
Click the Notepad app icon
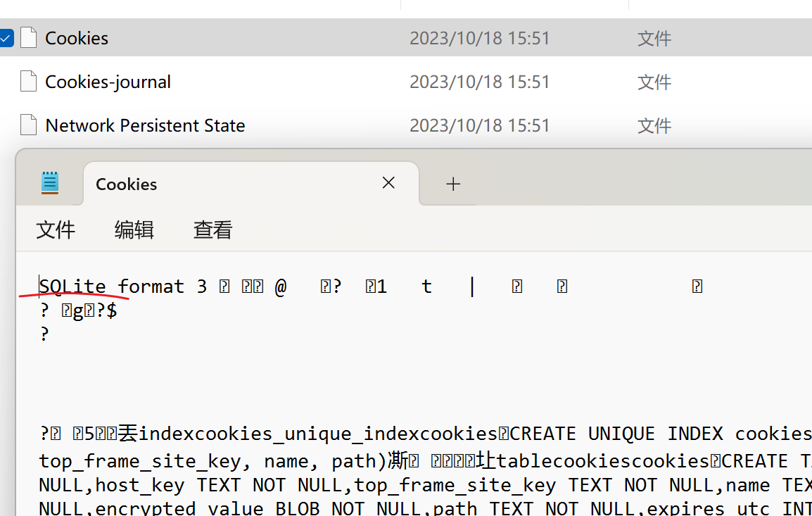pyautogui.click(x=50, y=184)
